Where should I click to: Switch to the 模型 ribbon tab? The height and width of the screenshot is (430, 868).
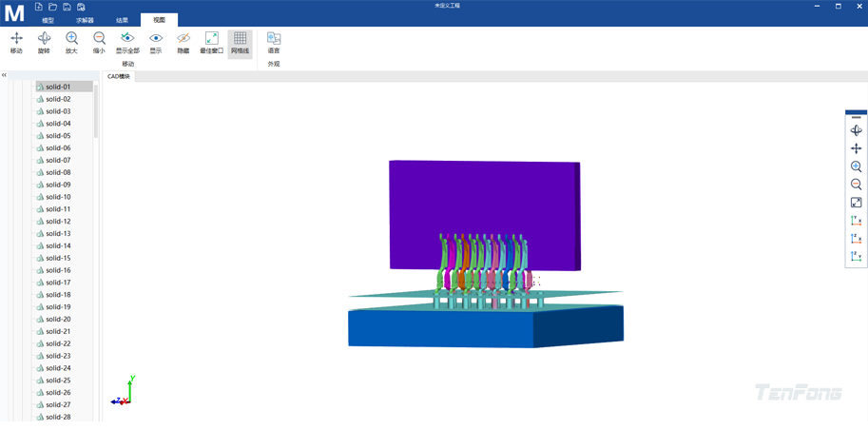[48, 20]
